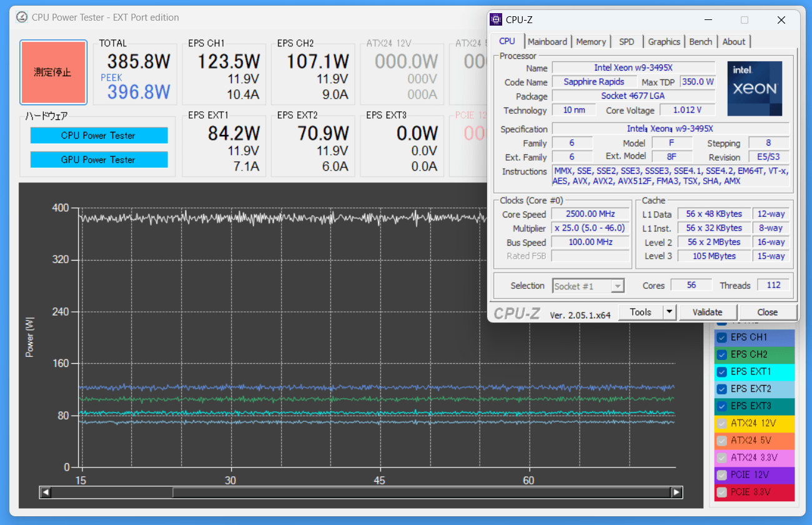Screen dimensions: 812x525
Task: Click the EPS CH1 123.5W reading
Action: tap(229, 61)
